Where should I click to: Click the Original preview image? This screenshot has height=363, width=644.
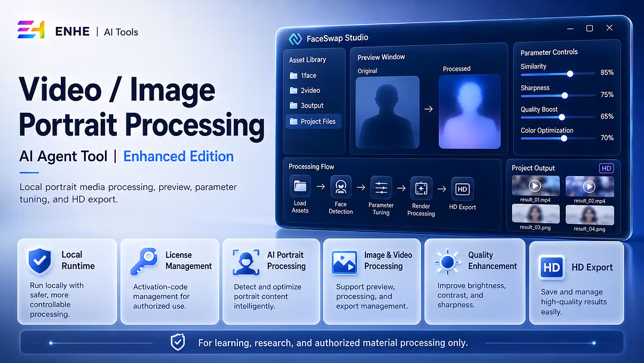coord(388,112)
